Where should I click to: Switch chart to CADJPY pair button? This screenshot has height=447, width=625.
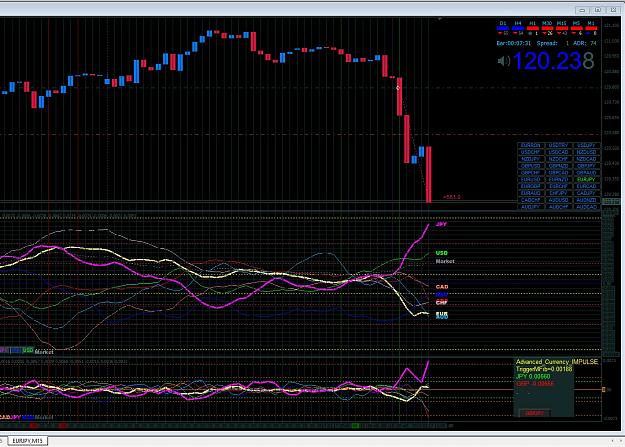586,193
